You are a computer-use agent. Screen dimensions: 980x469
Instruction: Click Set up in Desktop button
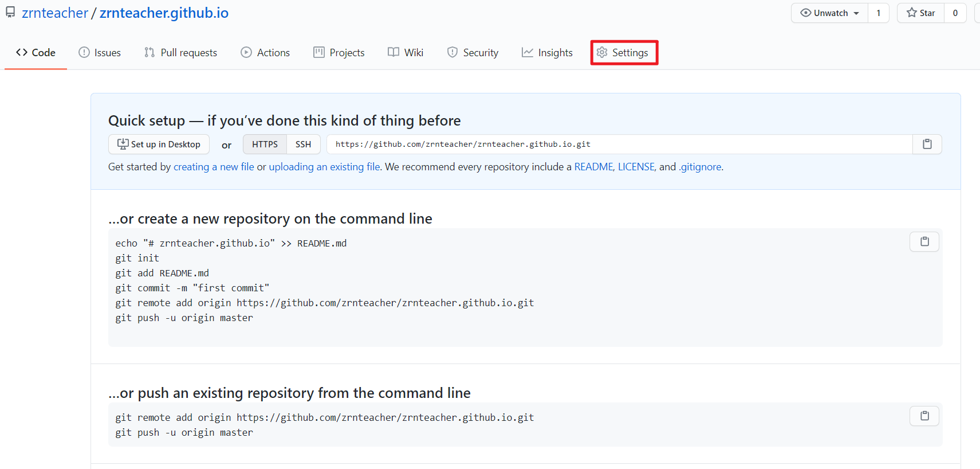point(159,144)
